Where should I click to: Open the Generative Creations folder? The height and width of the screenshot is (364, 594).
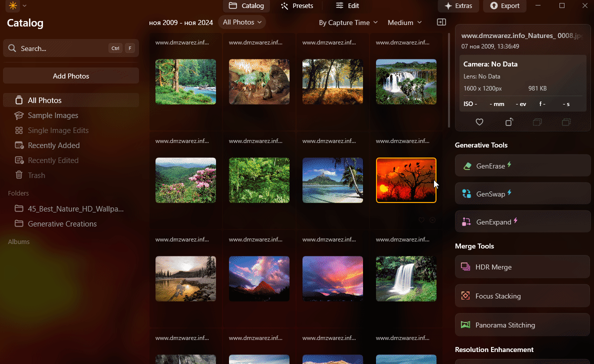coord(71,224)
